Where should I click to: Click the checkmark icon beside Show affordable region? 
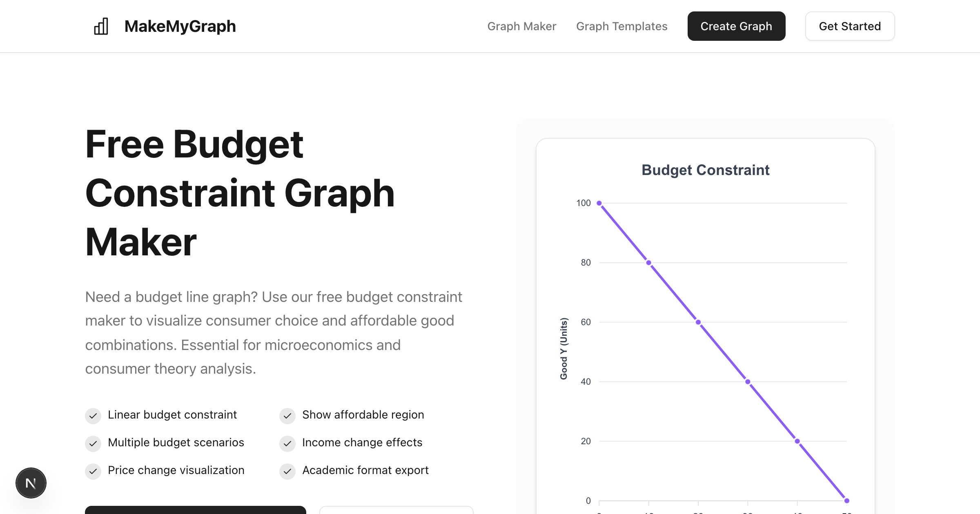pos(287,416)
